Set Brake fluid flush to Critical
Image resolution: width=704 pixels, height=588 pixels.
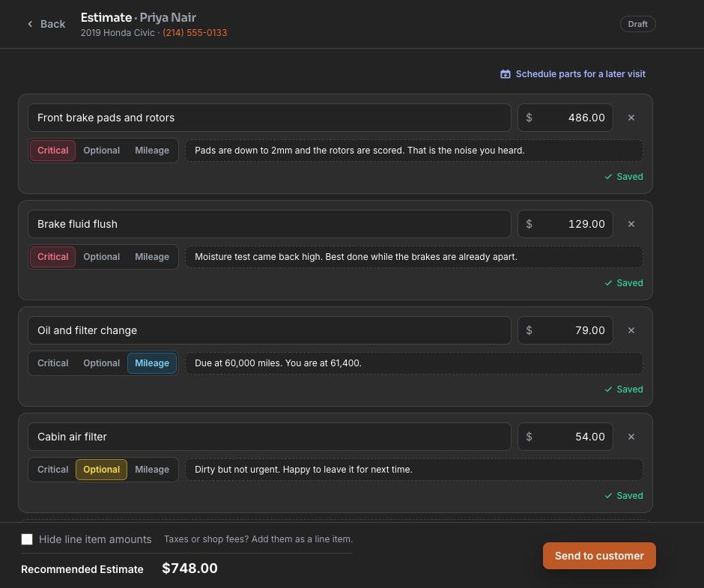click(52, 257)
